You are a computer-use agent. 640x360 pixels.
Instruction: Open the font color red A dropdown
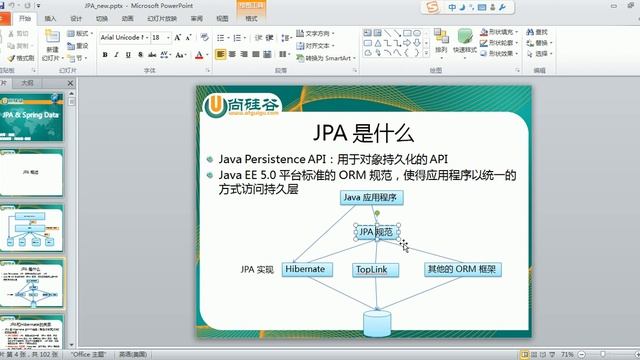[207, 55]
